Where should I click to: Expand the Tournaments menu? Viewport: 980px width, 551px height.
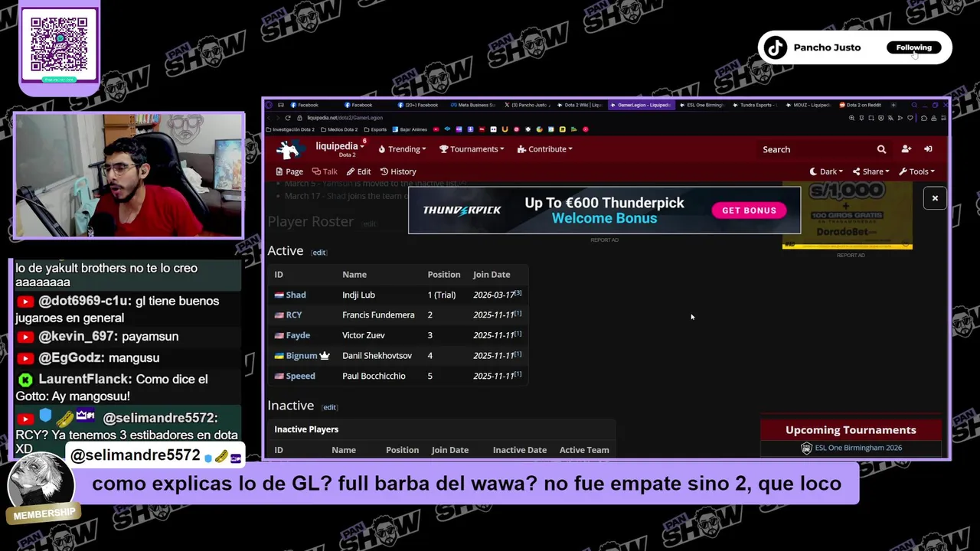472,149
